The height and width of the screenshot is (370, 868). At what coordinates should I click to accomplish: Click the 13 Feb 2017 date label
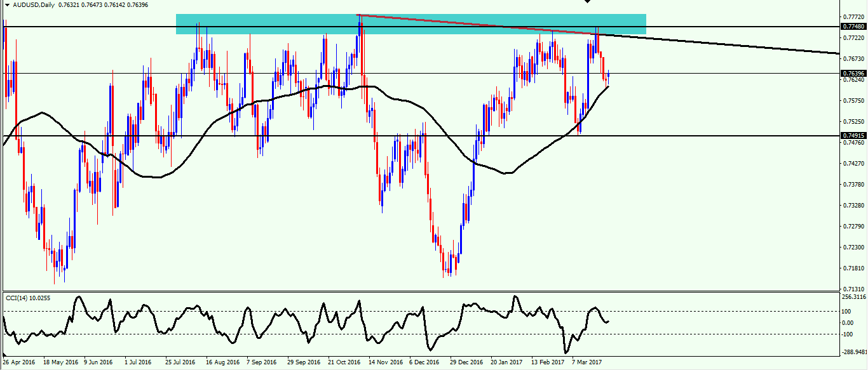pyautogui.click(x=548, y=362)
